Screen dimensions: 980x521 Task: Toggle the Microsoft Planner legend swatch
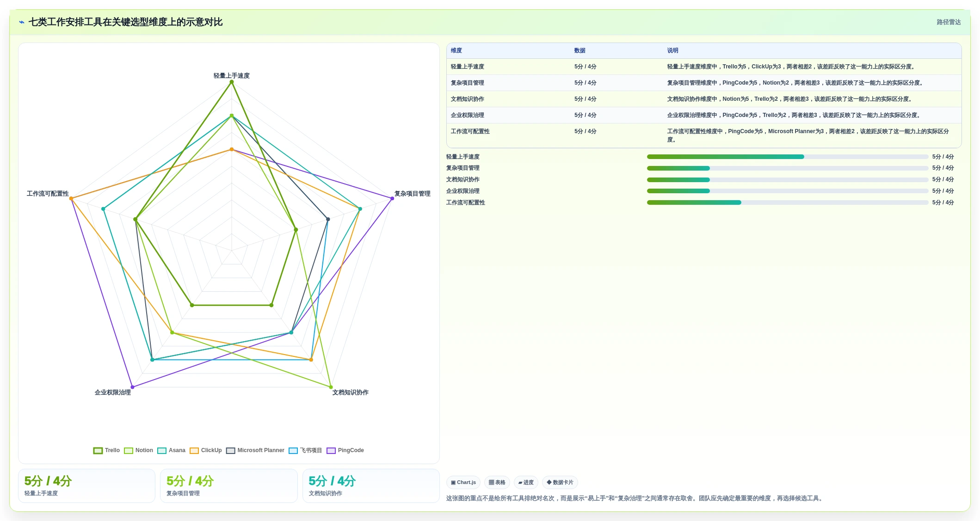(x=231, y=451)
